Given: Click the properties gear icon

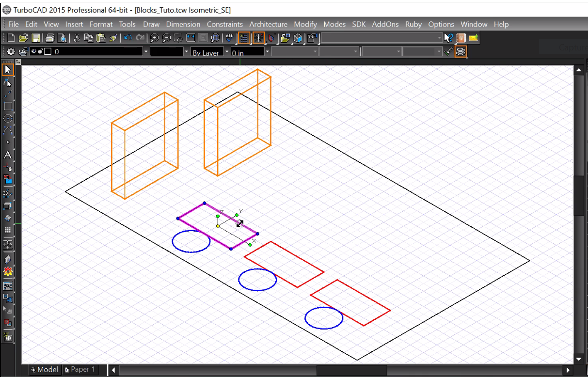Looking at the screenshot, I should click(x=10, y=51).
